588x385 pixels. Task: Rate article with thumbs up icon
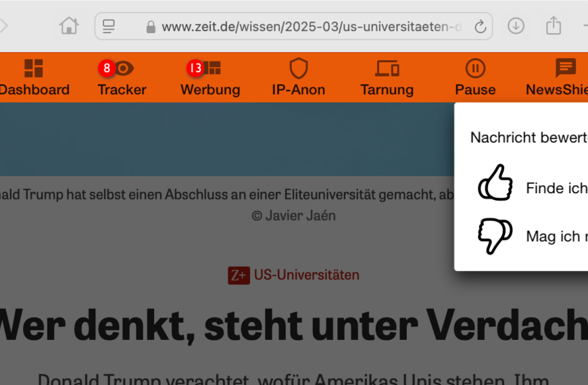(x=495, y=182)
